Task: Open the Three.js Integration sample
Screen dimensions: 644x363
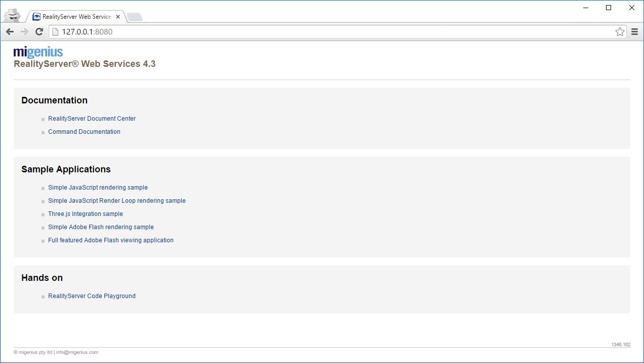Action: pos(86,214)
